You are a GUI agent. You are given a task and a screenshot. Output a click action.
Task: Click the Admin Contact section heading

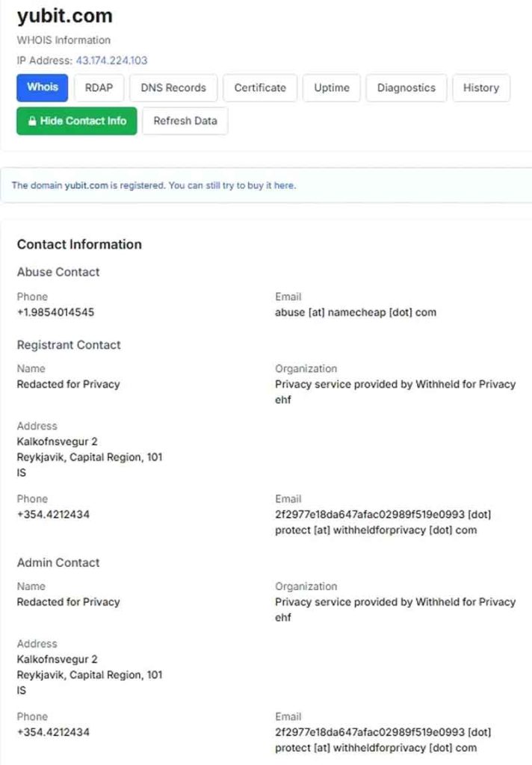click(58, 563)
